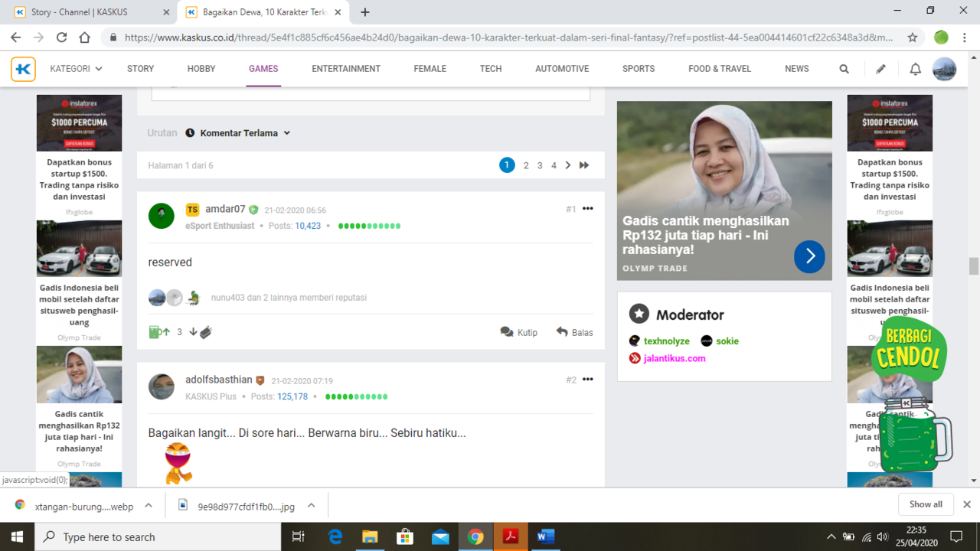
Task: Open amdar07 username profile
Action: coord(225,209)
